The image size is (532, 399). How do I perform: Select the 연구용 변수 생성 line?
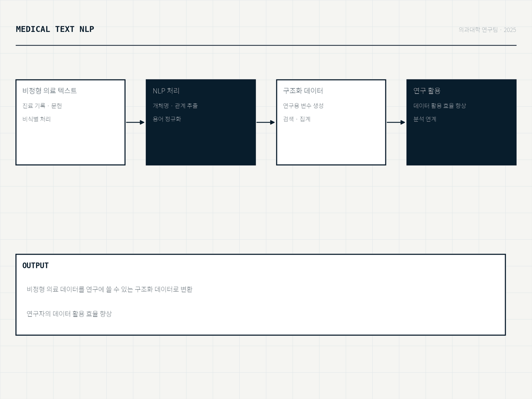tap(303, 106)
